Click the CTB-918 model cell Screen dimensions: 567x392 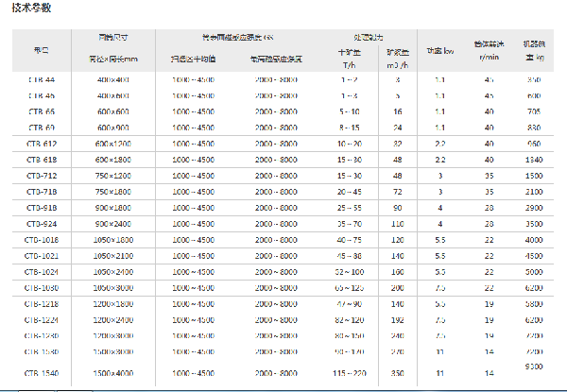(x=42, y=208)
